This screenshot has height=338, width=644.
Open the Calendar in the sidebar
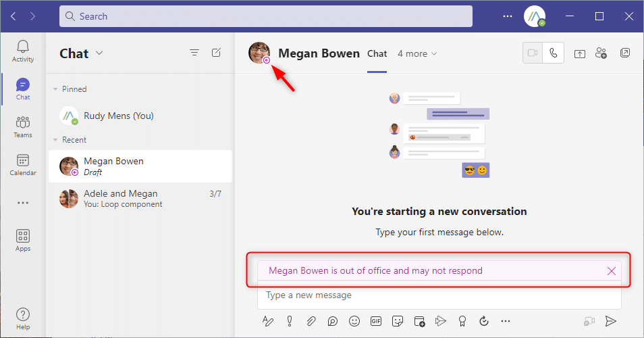pyautogui.click(x=23, y=165)
